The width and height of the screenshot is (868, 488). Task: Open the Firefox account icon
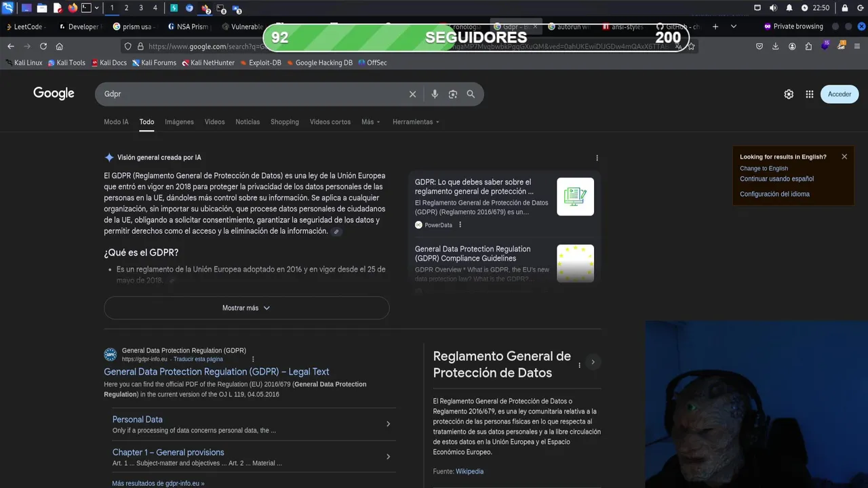coord(792,46)
